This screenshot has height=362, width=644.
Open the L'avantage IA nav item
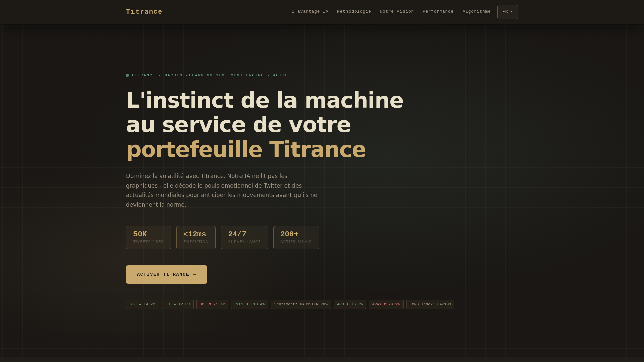click(x=310, y=12)
